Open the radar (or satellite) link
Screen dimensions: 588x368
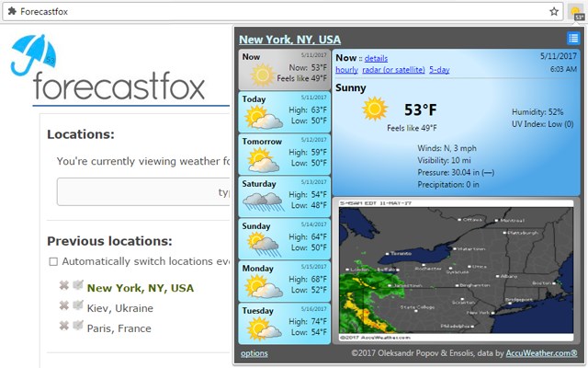pyautogui.click(x=393, y=70)
